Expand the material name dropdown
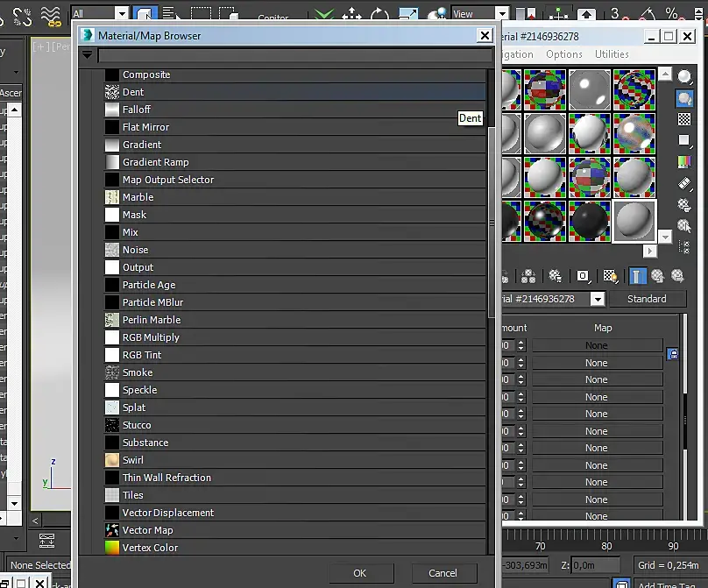708x588 pixels. point(598,299)
